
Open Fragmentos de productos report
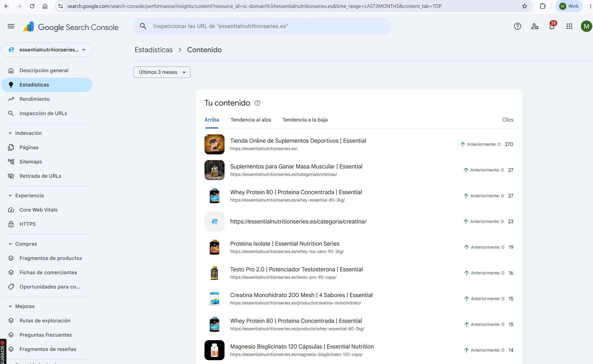click(47, 258)
